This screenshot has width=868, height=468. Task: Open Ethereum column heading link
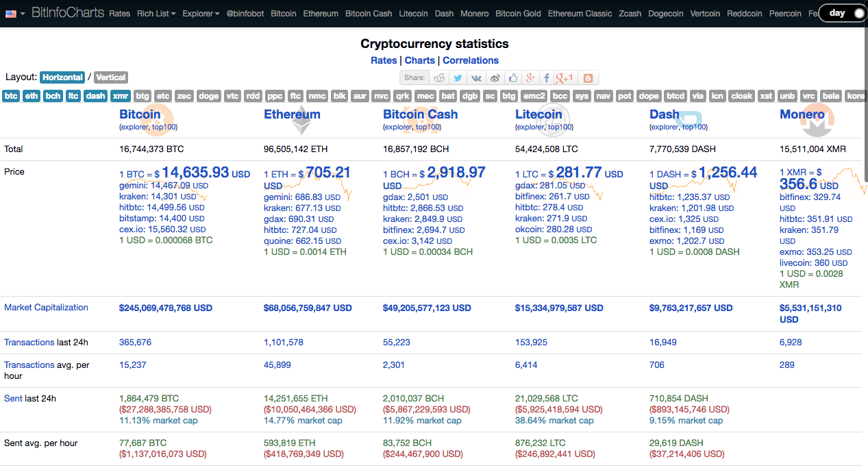click(292, 114)
